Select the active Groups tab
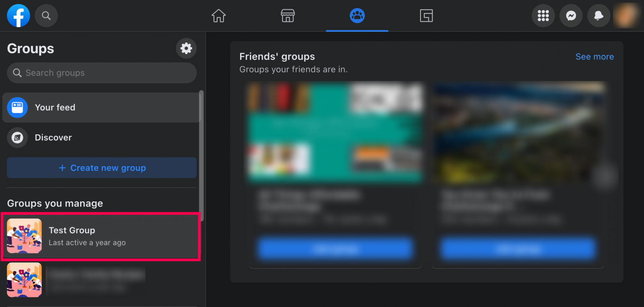644x307 pixels. tap(357, 15)
